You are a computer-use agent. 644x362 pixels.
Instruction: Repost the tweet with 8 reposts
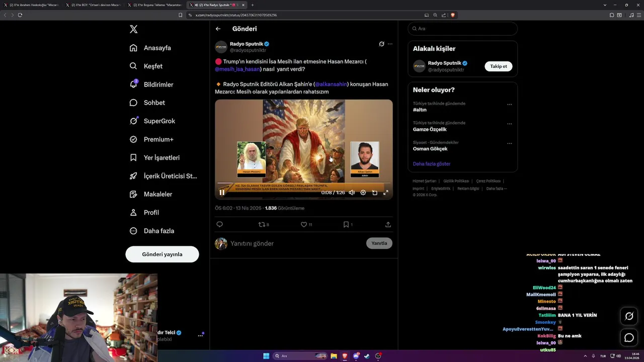pos(264,224)
